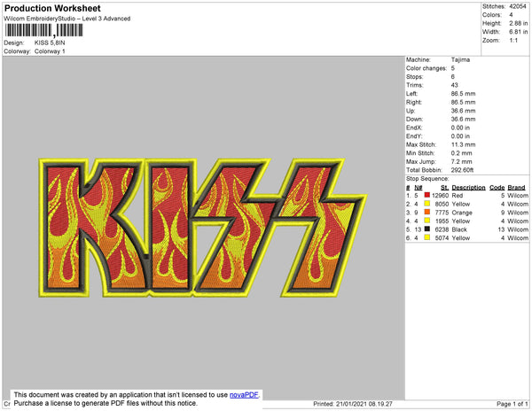The image size is (532, 411).
Task: Click stitch count 7775 in Orange row
Action: point(442,213)
